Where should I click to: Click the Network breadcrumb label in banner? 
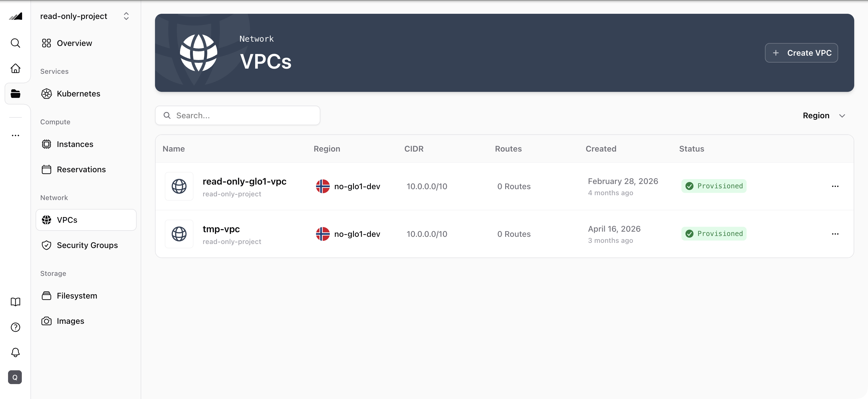(256, 39)
